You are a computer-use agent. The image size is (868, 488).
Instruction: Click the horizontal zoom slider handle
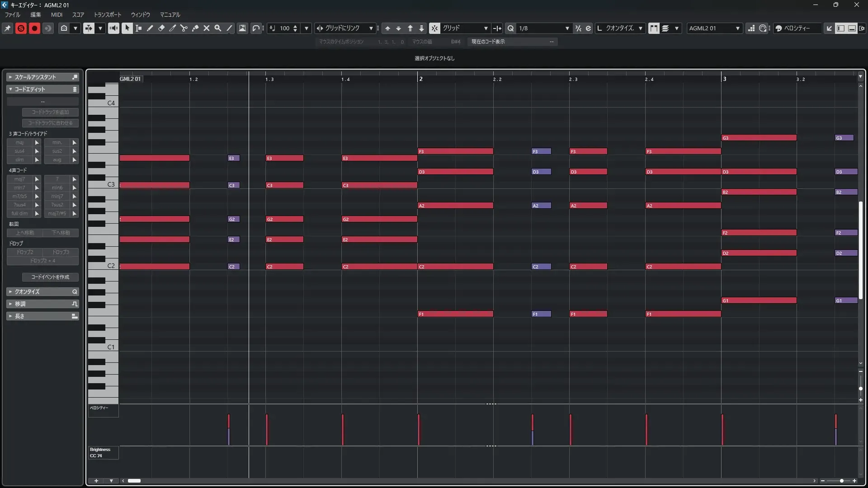pyautogui.click(x=841, y=481)
